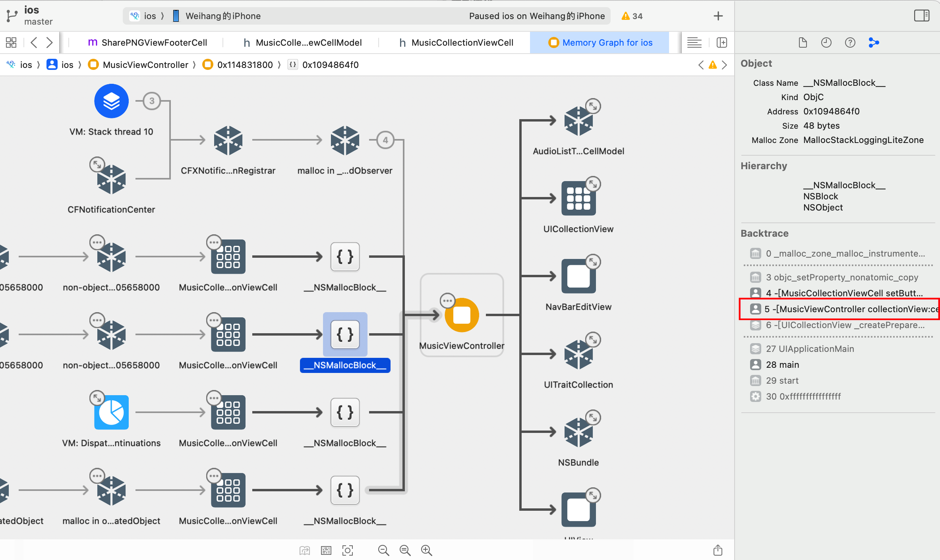
Task: Click the VM: Stack thread 10 node icon
Action: pos(111,101)
